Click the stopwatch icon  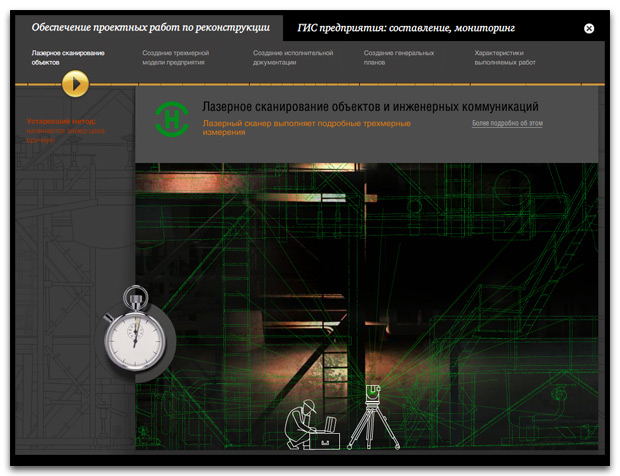[135, 330]
